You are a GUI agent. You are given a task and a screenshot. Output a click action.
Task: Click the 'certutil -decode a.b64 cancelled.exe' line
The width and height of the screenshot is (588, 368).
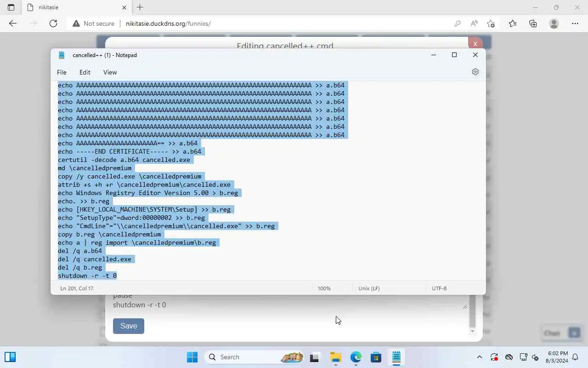124,160
